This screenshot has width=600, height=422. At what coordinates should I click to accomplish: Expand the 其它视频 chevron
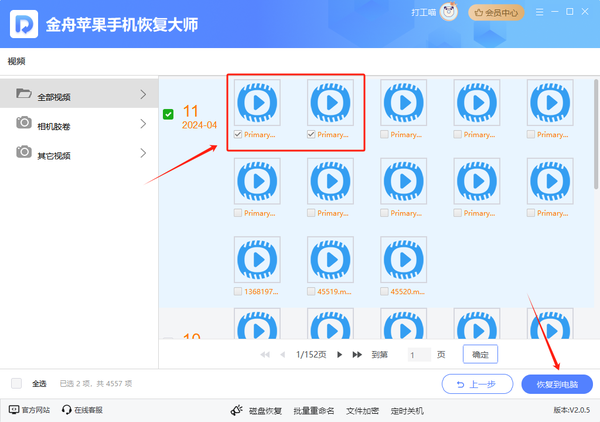click(143, 153)
